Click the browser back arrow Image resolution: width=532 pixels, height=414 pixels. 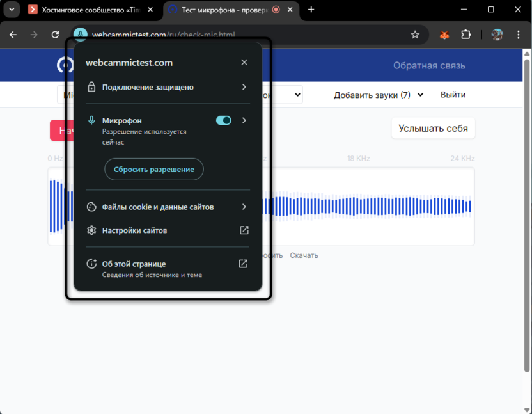click(13, 35)
